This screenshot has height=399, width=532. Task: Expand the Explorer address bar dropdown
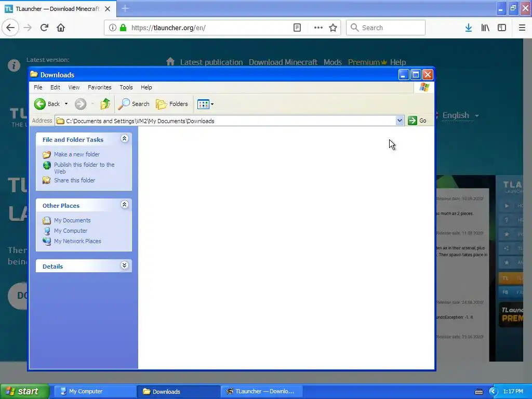point(400,121)
